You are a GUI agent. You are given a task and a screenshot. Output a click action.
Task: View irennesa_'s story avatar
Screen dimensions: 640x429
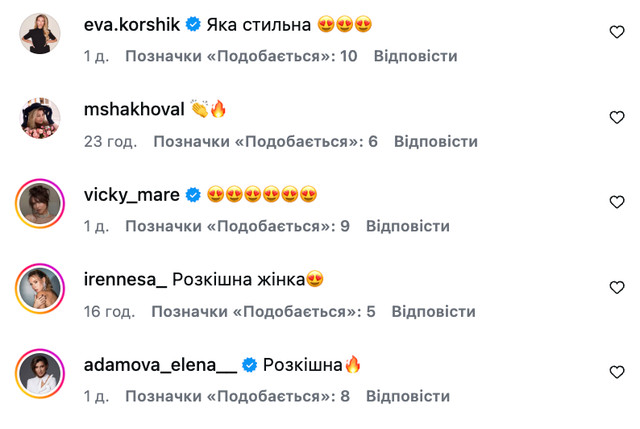(41, 289)
